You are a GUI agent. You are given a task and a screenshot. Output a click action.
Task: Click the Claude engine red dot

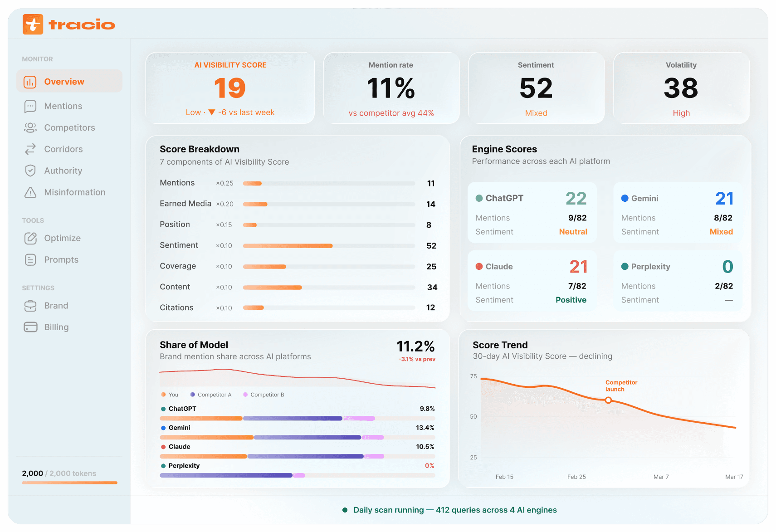pyautogui.click(x=479, y=267)
